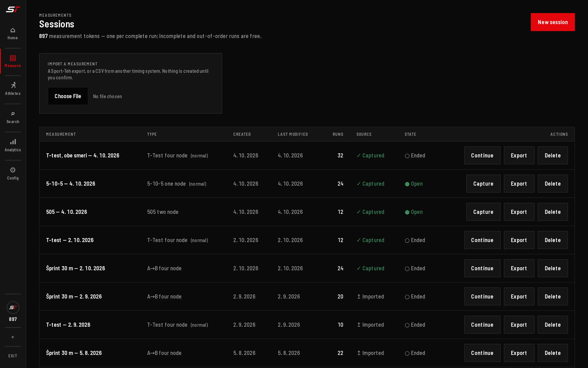Click the 897 token balance badge
The width and height of the screenshot is (588, 368).
13,312
